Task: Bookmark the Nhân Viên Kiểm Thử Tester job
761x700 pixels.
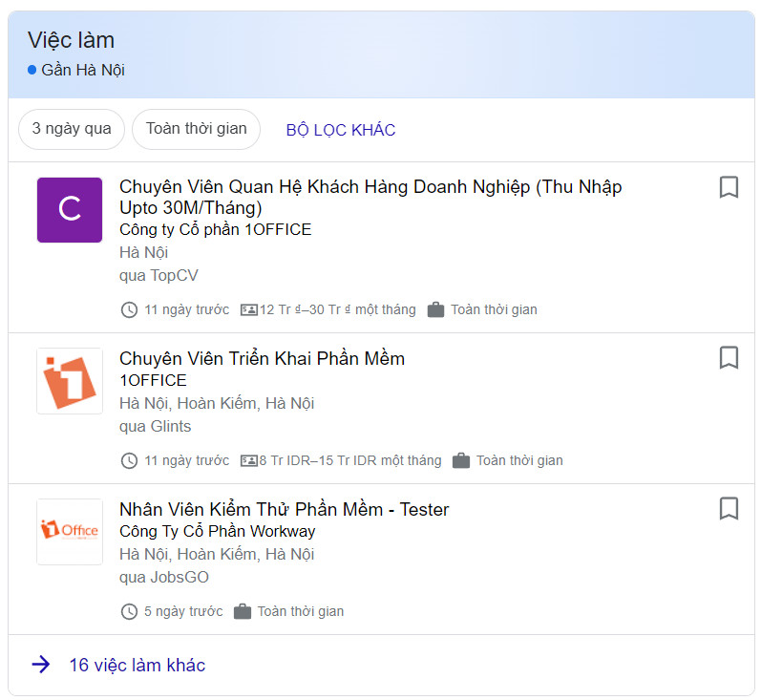Action: 728,508
